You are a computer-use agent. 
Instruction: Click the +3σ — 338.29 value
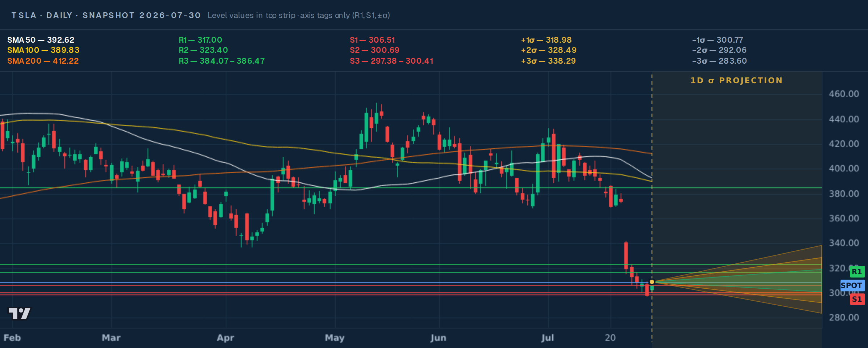click(548, 61)
